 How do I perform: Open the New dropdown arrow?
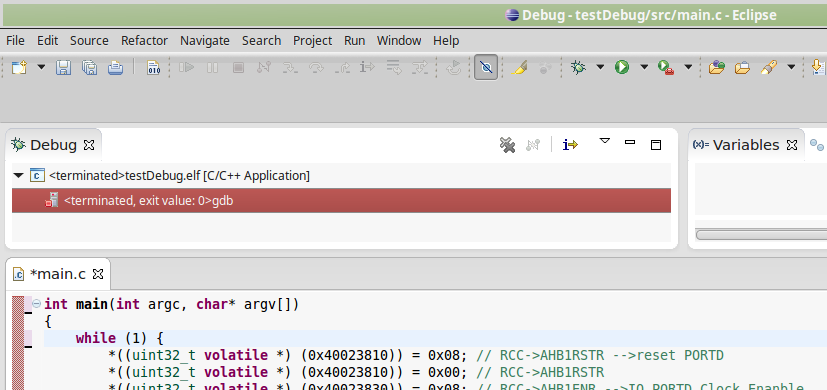click(41, 68)
